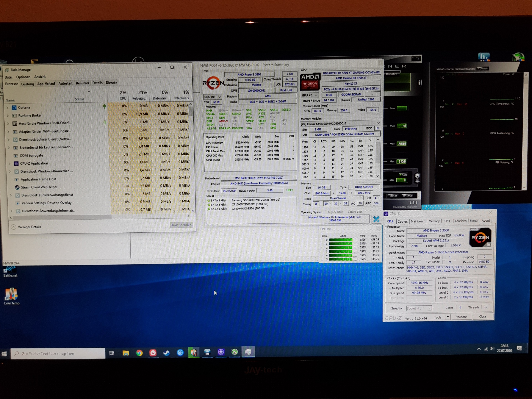This screenshot has width=532, height=399.
Task: Detach the Afterburner hardware monitor
Action: (x=482, y=69)
